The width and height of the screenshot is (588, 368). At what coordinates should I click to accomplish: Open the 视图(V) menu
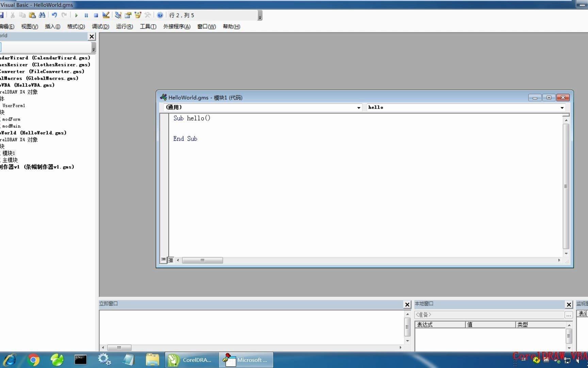[x=30, y=27]
